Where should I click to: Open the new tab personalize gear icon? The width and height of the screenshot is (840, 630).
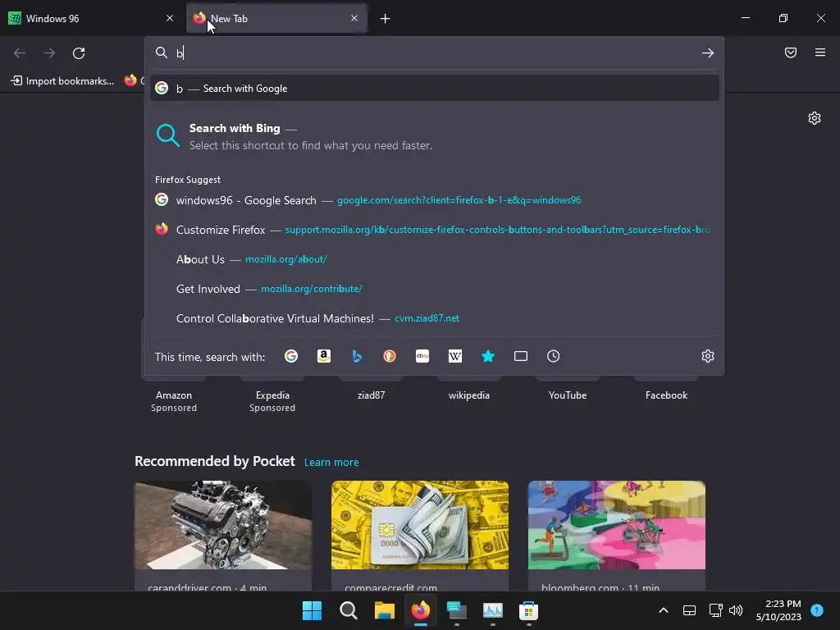(x=815, y=118)
